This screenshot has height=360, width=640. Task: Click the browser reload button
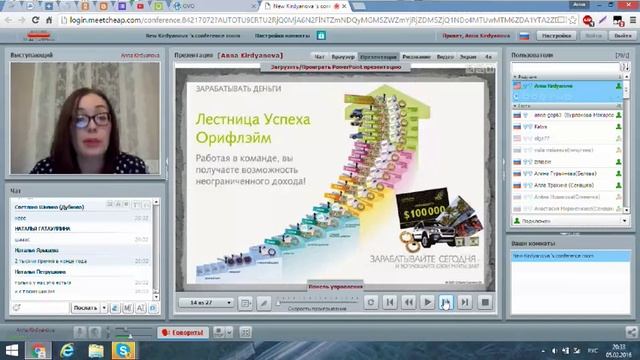point(36,20)
